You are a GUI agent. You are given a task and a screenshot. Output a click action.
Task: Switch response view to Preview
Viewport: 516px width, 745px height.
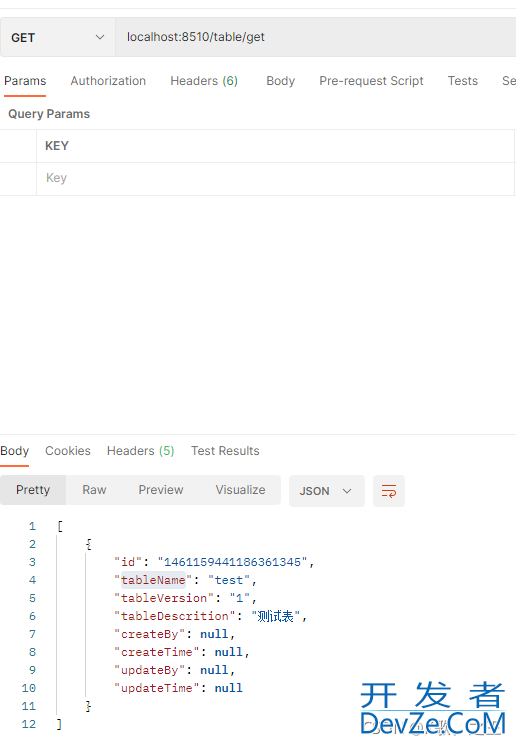tap(161, 490)
